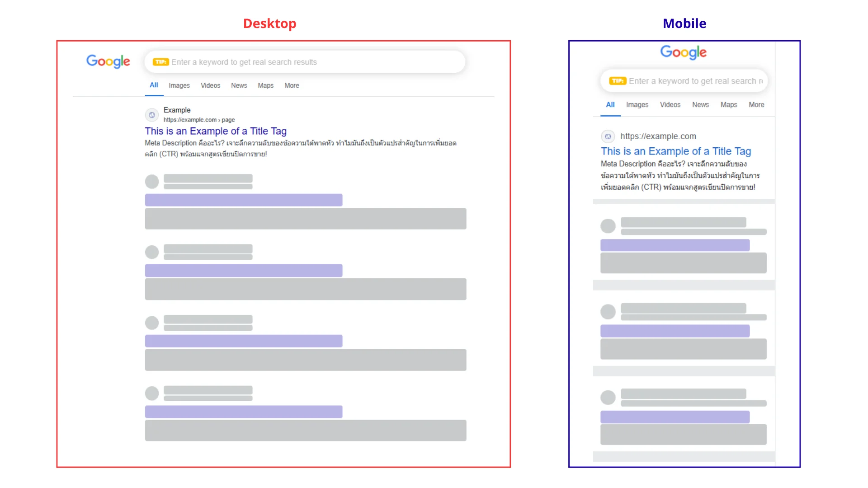This screenshot has height=488, width=868.
Task: Focus the Desktop keyword search field
Action: 305,62
